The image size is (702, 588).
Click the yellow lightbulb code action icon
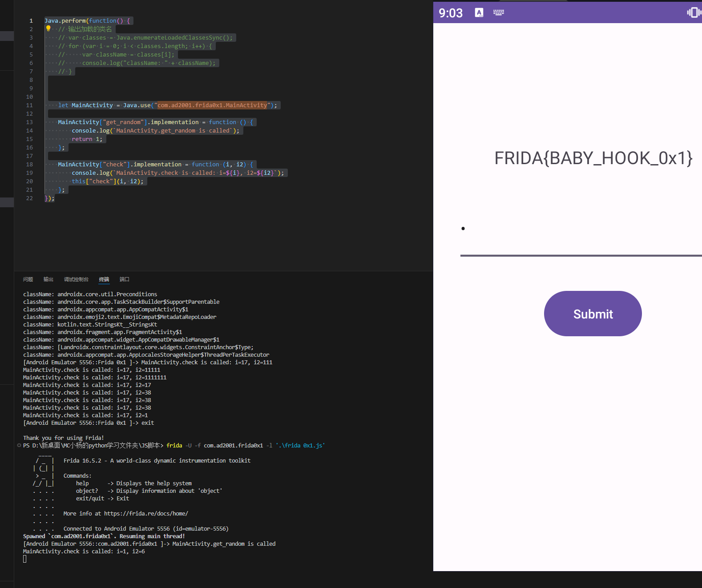(48, 28)
